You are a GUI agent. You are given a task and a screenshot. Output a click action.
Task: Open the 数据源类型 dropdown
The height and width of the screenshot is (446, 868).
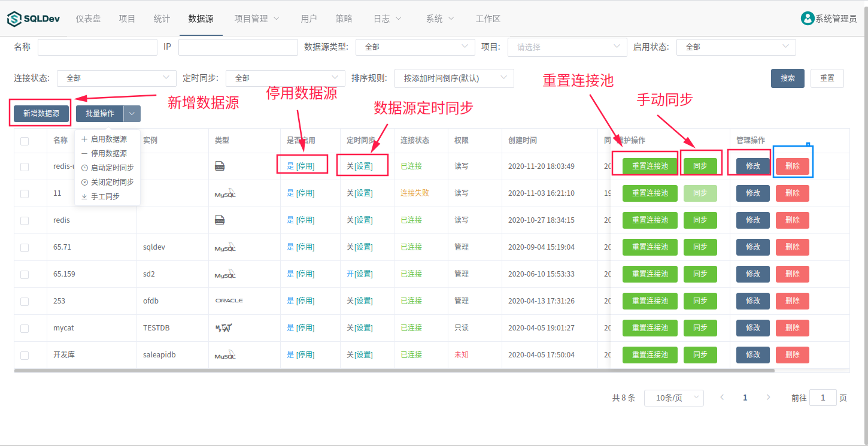click(415, 47)
